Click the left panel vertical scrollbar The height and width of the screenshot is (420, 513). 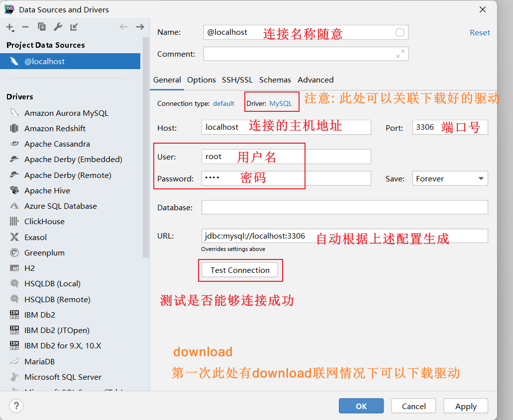coord(146,147)
